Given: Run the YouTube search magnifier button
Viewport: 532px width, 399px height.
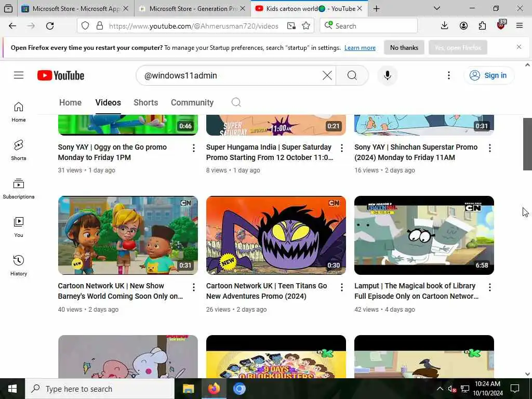Looking at the screenshot, I should 352,75.
